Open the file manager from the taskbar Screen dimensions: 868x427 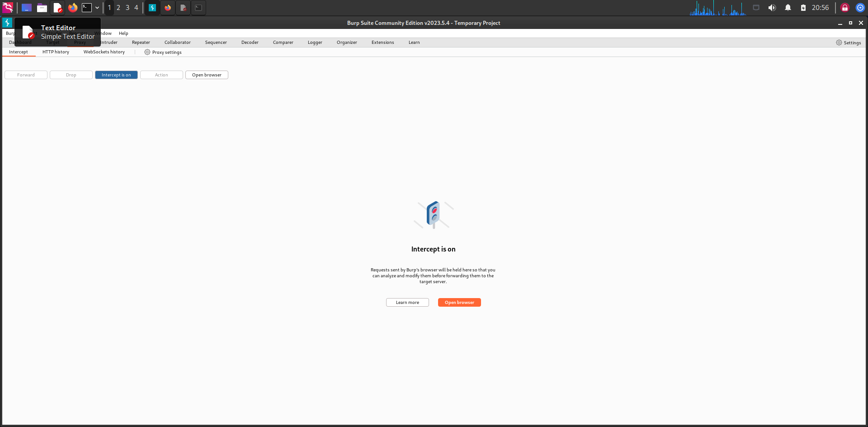tap(42, 8)
